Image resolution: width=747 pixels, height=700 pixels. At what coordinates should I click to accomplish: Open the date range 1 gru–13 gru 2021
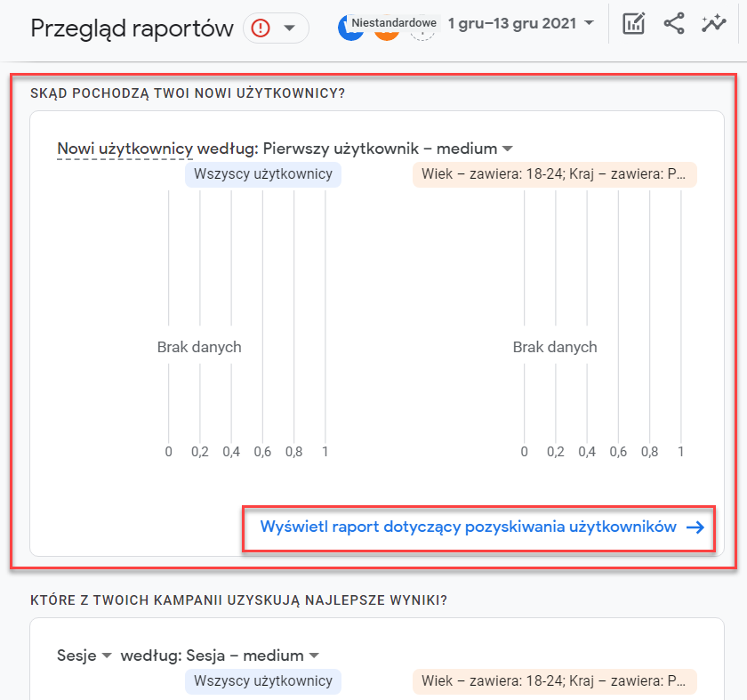[x=521, y=23]
